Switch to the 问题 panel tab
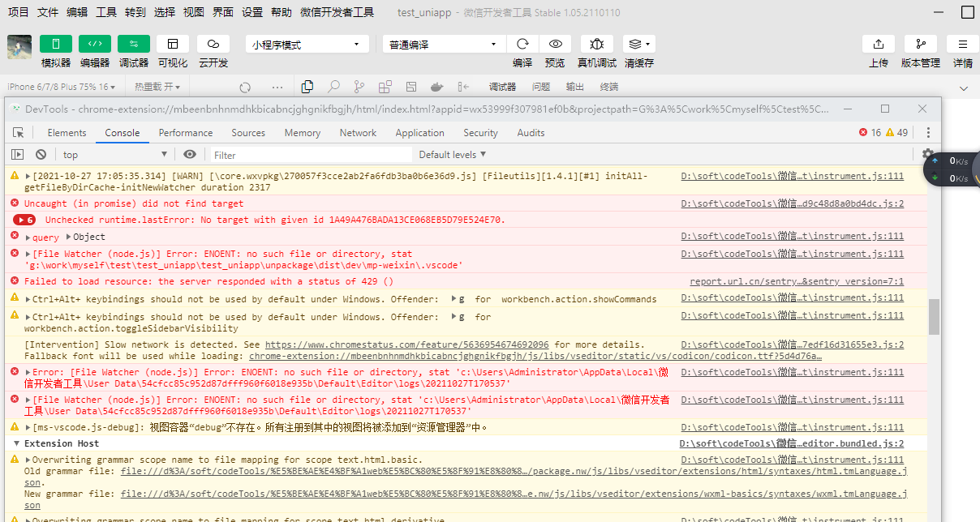 541,87
